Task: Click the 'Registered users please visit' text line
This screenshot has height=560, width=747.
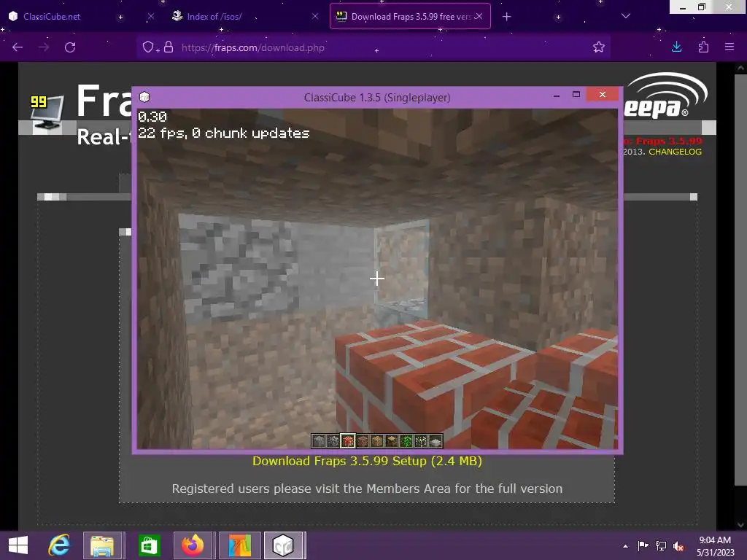Action: tap(368, 489)
